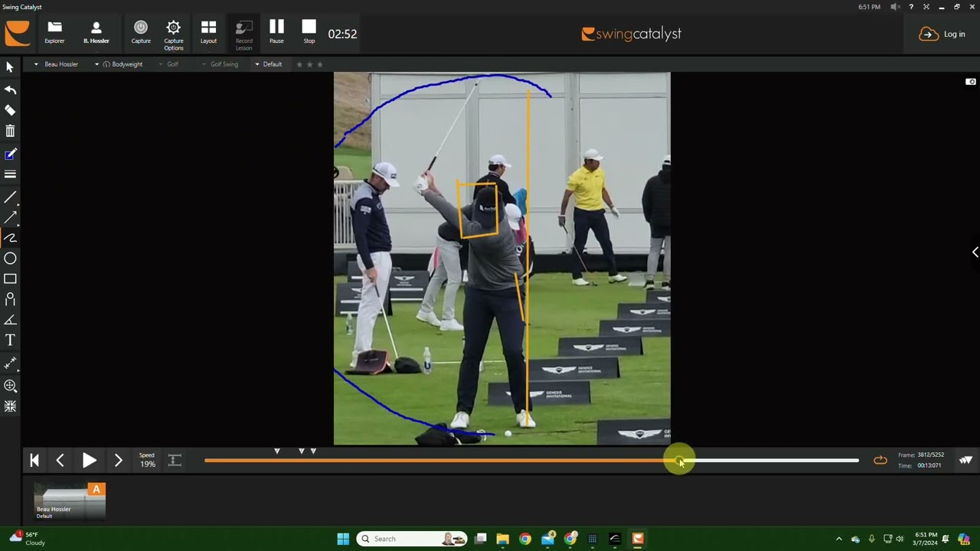Screen dimensions: 980x551
Task: Select the circle drawing tool
Action: tap(11, 259)
